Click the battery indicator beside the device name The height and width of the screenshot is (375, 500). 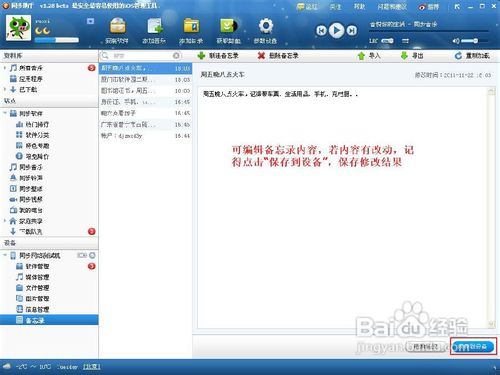pos(82,255)
